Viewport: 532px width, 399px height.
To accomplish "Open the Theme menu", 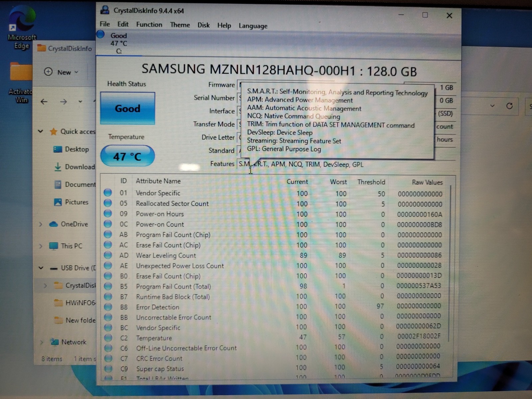I will (180, 25).
